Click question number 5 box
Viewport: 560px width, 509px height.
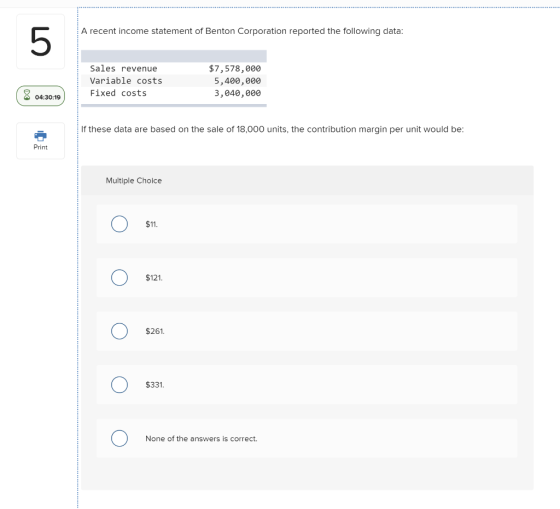tap(40, 41)
